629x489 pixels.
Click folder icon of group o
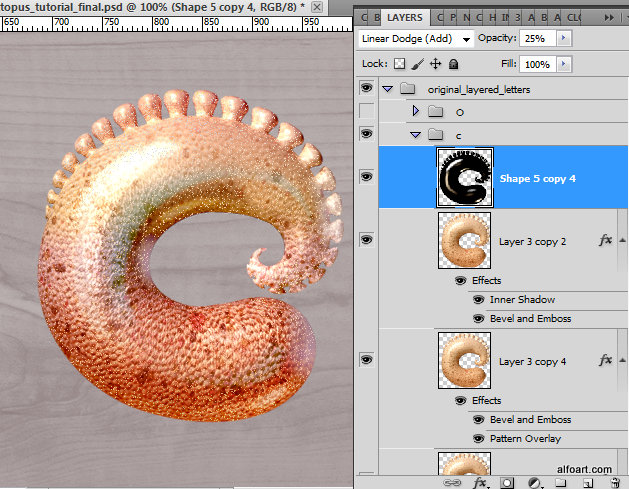[435, 111]
